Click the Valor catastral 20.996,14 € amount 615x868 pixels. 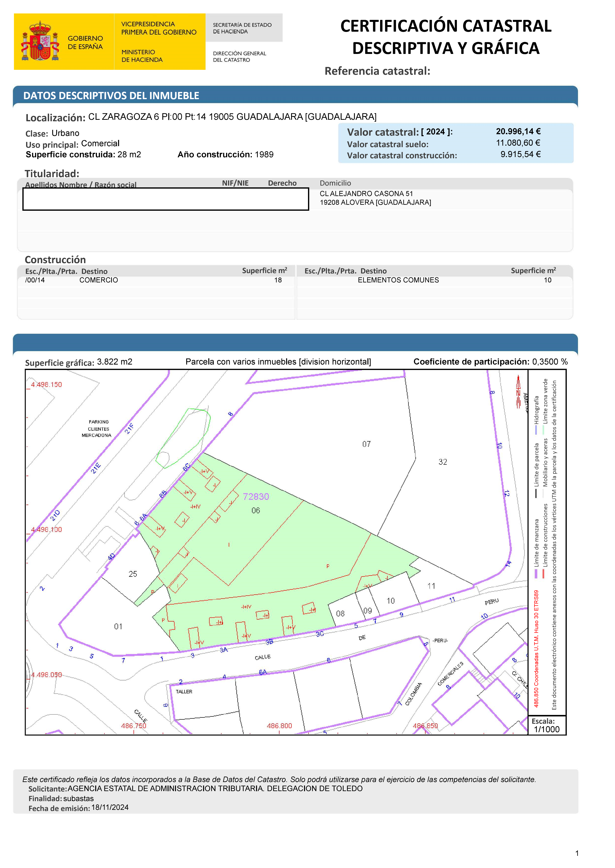518,131
